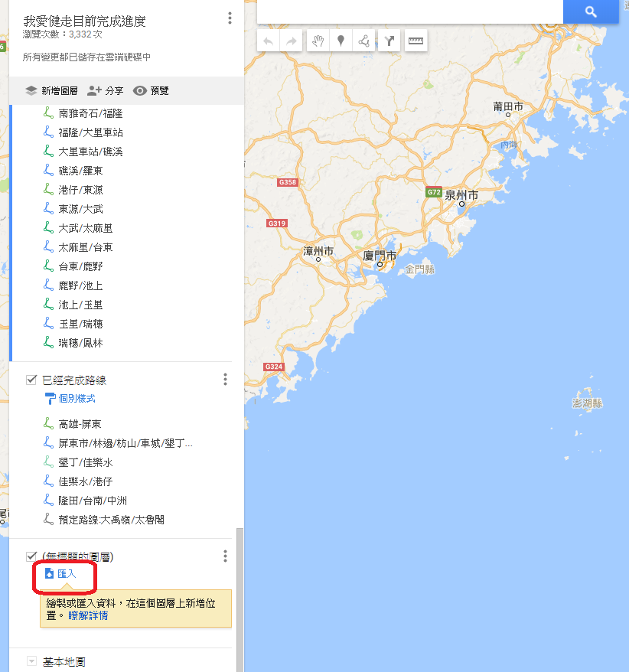
Task: Click the route icon beside 台東/鹿野
Action: click(x=48, y=266)
